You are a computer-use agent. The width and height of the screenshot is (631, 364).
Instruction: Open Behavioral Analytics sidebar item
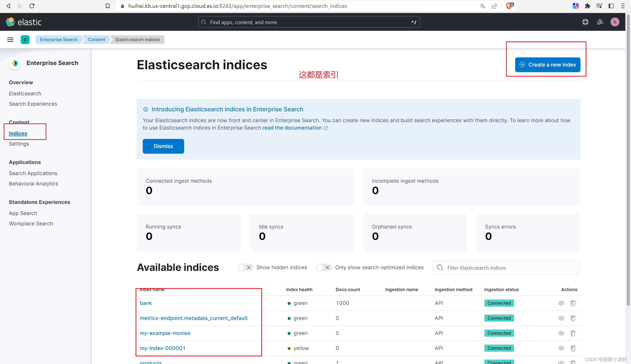pos(34,183)
